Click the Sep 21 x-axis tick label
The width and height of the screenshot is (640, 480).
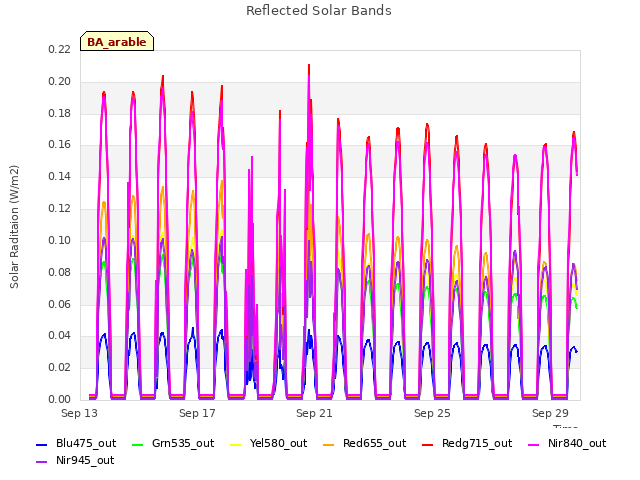click(x=314, y=413)
